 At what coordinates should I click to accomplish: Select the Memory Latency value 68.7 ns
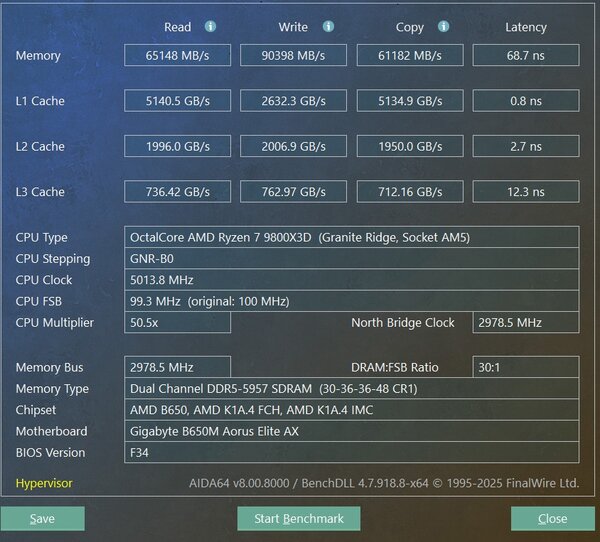pyautogui.click(x=526, y=56)
